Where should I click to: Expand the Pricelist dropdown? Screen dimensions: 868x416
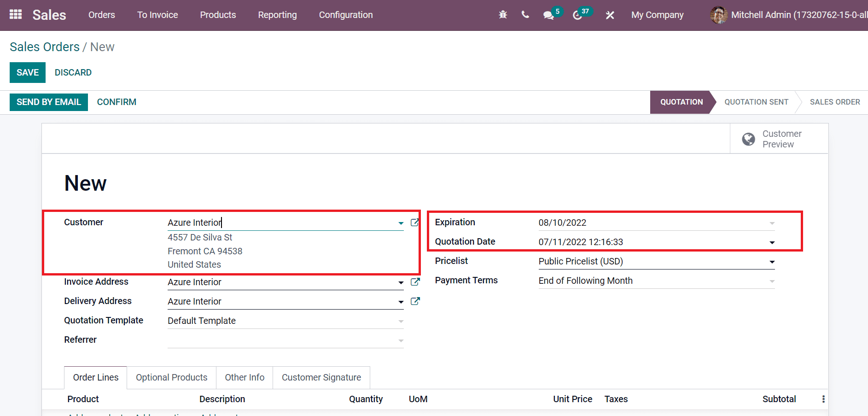pos(772,262)
